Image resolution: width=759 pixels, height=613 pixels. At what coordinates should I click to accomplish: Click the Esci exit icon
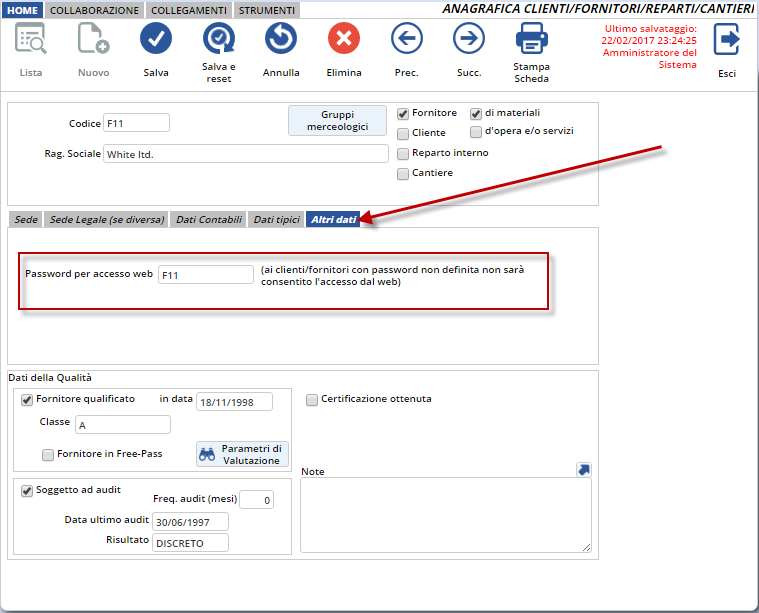tap(726, 40)
